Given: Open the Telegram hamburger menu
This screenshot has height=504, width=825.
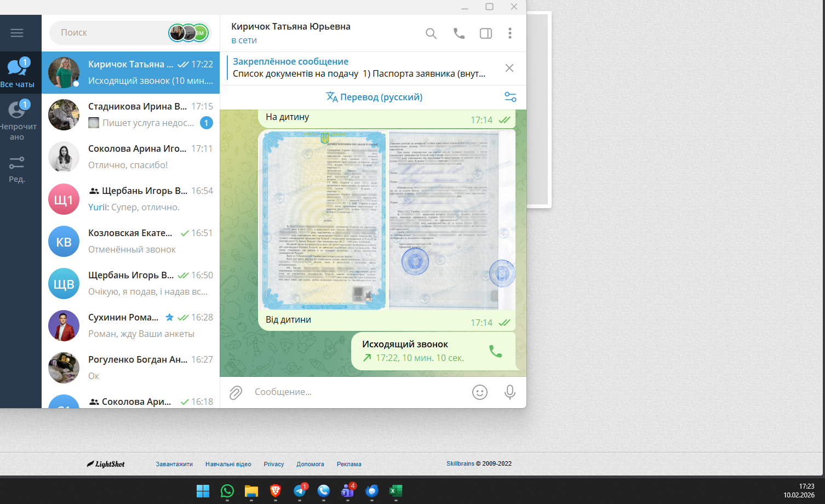Looking at the screenshot, I should [17, 33].
